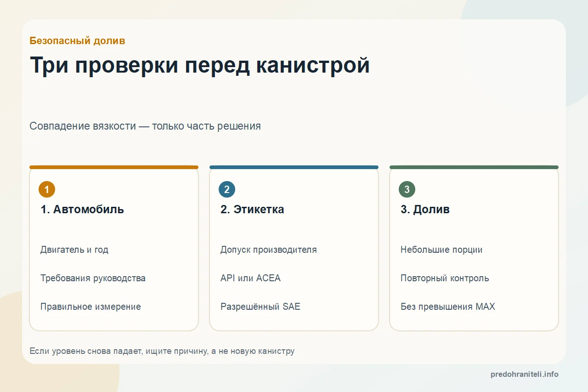Click the text 'Двигатель и год'

pos(74,250)
